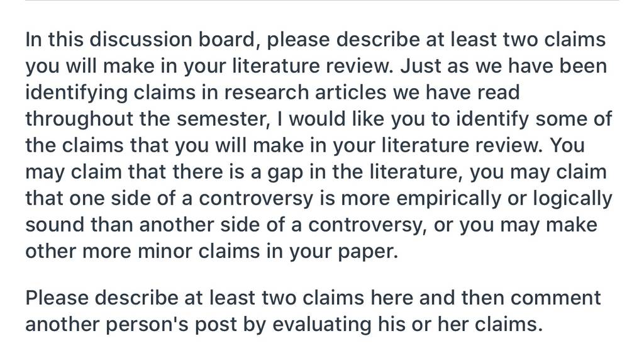Click the phrase "research articles"
The height and width of the screenshot is (353, 644).
tap(305, 92)
